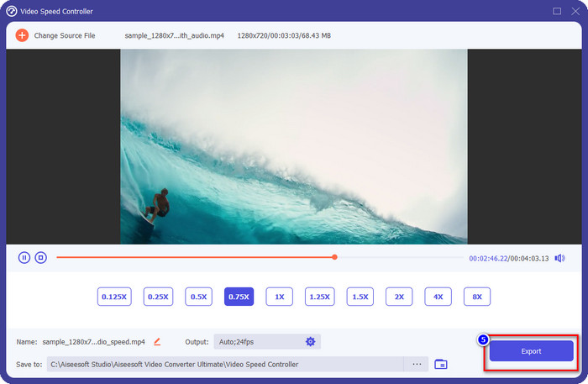
Task: Open output settings gear icon
Action: [x=310, y=342]
